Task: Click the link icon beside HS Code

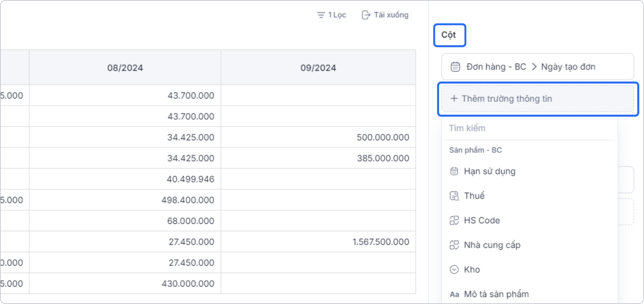Action: coord(454,220)
